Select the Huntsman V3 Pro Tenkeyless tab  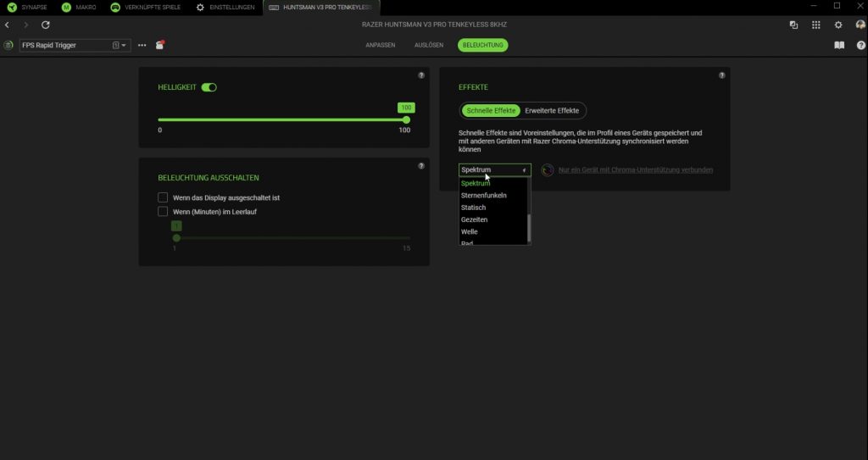321,7
